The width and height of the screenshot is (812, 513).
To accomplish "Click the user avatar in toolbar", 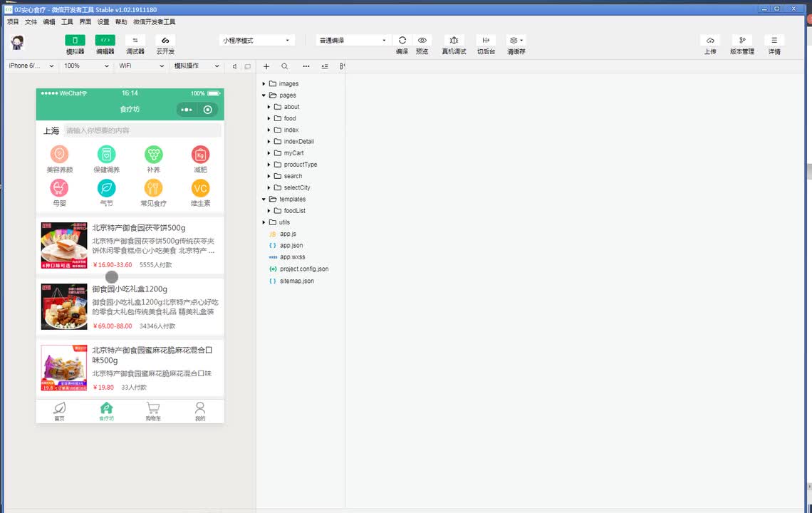I will click(x=18, y=43).
